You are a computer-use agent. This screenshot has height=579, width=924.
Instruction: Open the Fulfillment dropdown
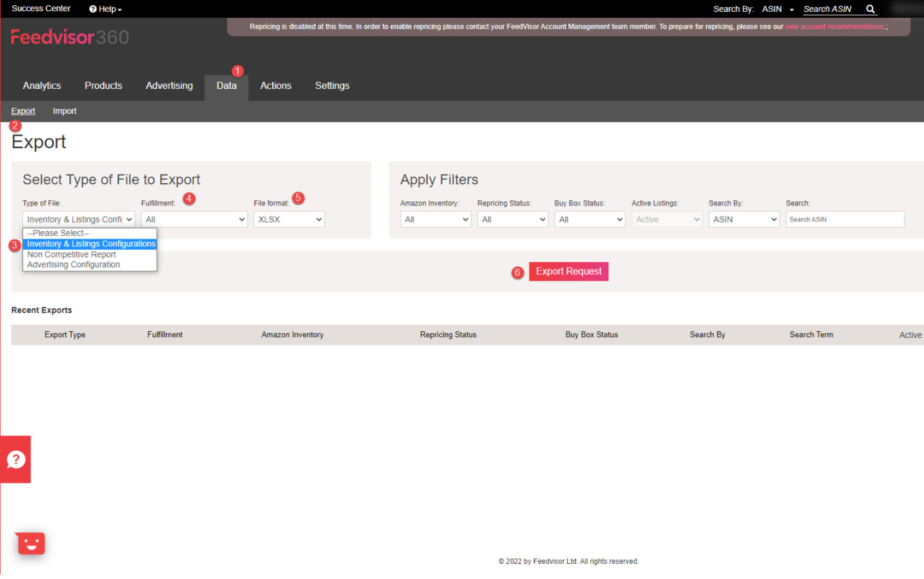pos(194,219)
